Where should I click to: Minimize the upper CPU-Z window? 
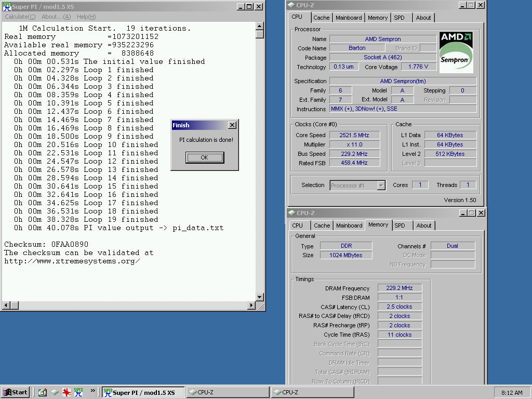coord(463,5)
